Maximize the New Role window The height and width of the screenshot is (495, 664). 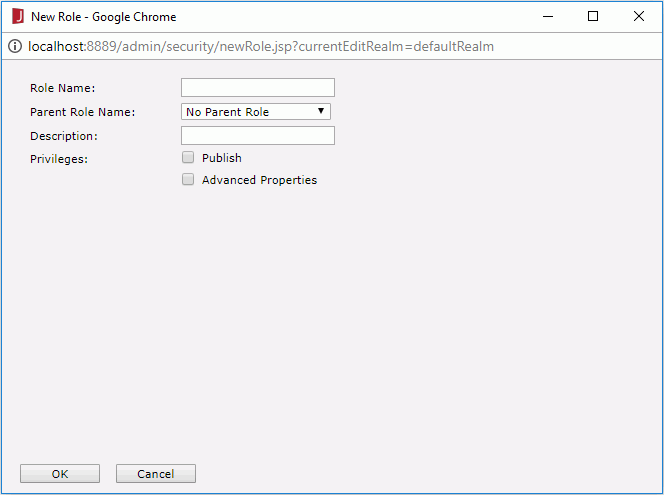point(593,17)
